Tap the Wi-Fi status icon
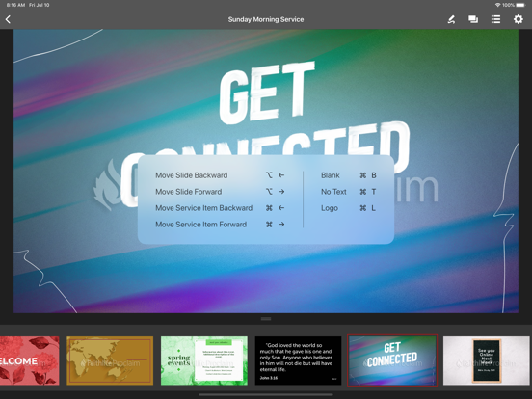532x399 pixels. click(x=497, y=5)
